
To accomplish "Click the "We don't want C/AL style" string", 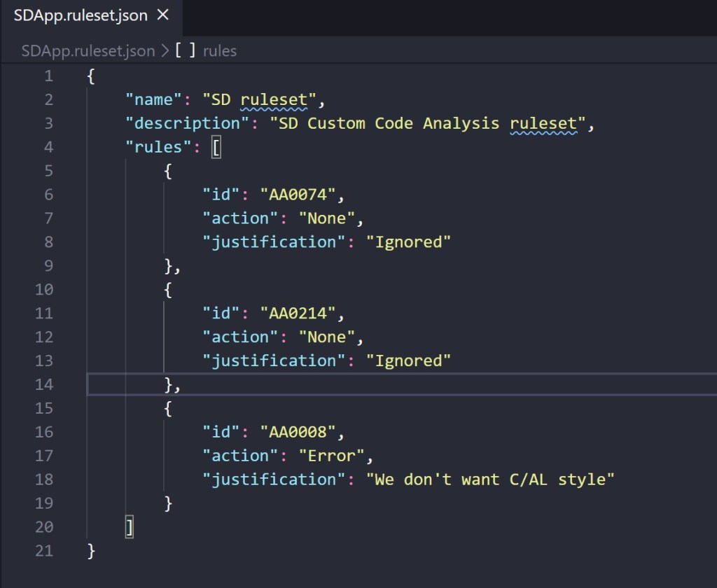I will (x=490, y=479).
